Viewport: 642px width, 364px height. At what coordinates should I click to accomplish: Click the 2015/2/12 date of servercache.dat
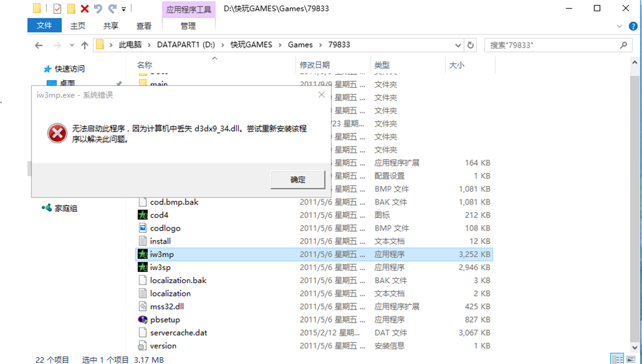click(x=330, y=333)
